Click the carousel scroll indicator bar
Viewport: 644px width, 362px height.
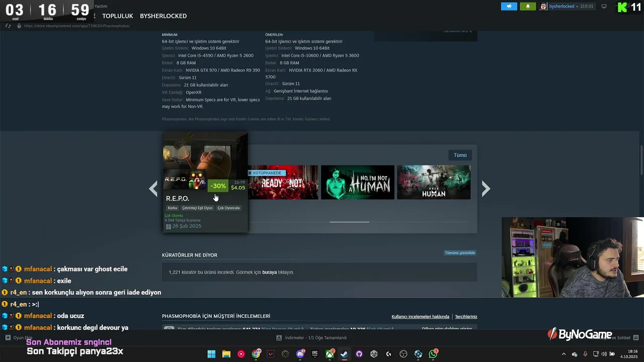click(x=349, y=222)
